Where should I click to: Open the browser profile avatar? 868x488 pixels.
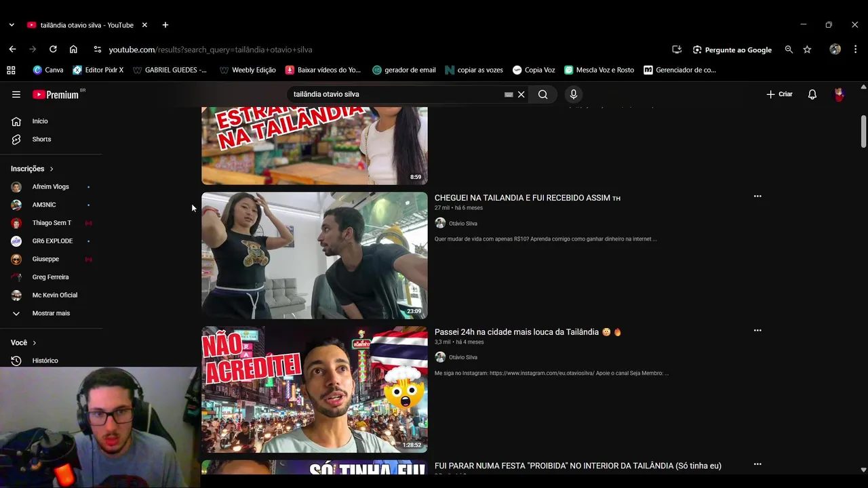point(835,49)
